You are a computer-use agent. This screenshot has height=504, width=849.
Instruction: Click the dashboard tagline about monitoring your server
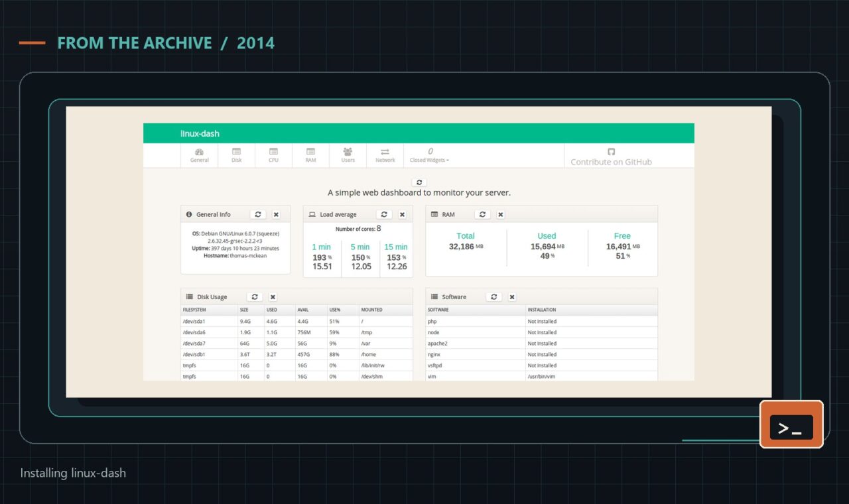click(419, 193)
